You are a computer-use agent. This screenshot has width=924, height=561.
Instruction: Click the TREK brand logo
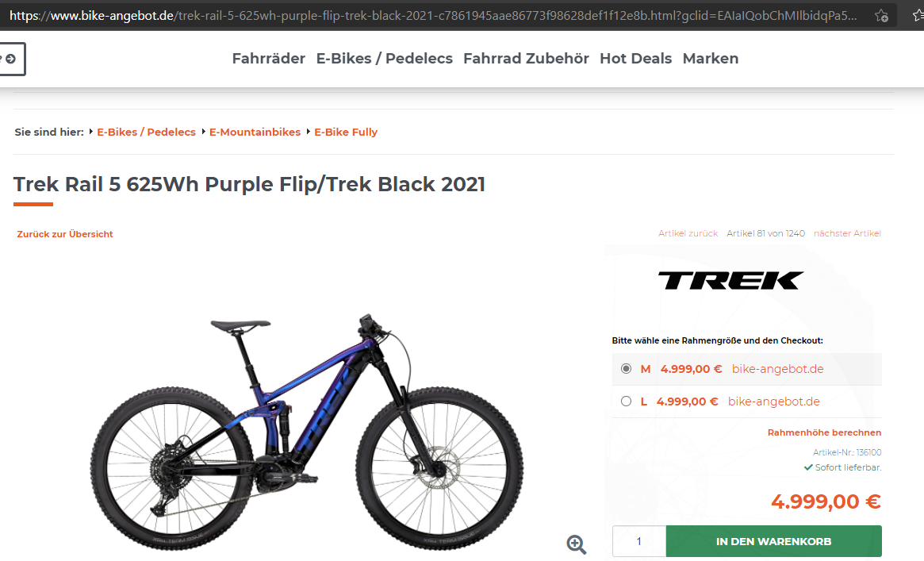(730, 281)
